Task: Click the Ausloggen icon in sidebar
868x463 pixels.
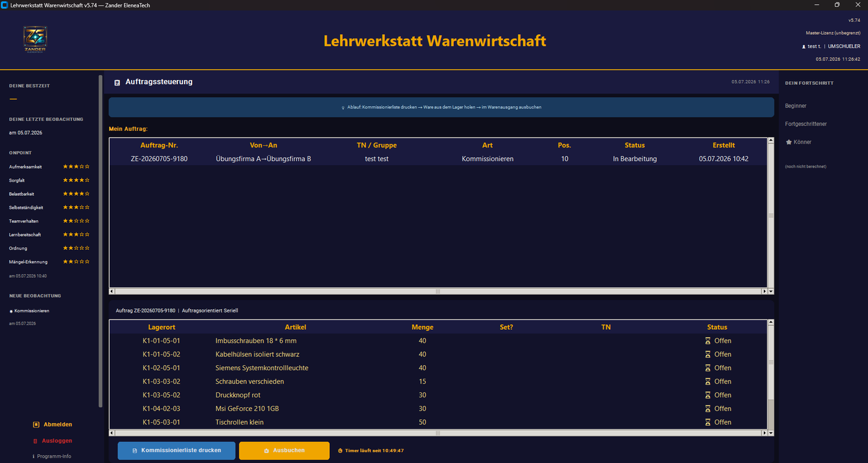Action: coord(35,441)
